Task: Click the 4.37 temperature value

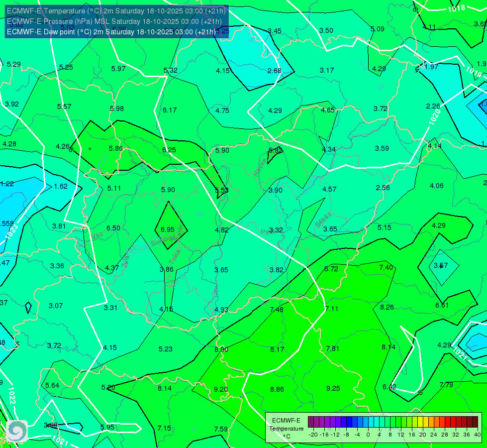Action: [x=112, y=268]
